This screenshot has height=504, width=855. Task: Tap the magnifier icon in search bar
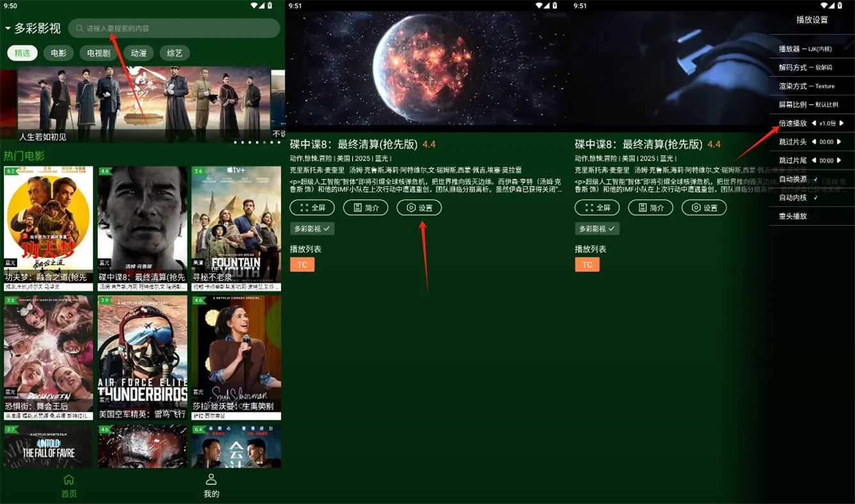pyautogui.click(x=79, y=28)
